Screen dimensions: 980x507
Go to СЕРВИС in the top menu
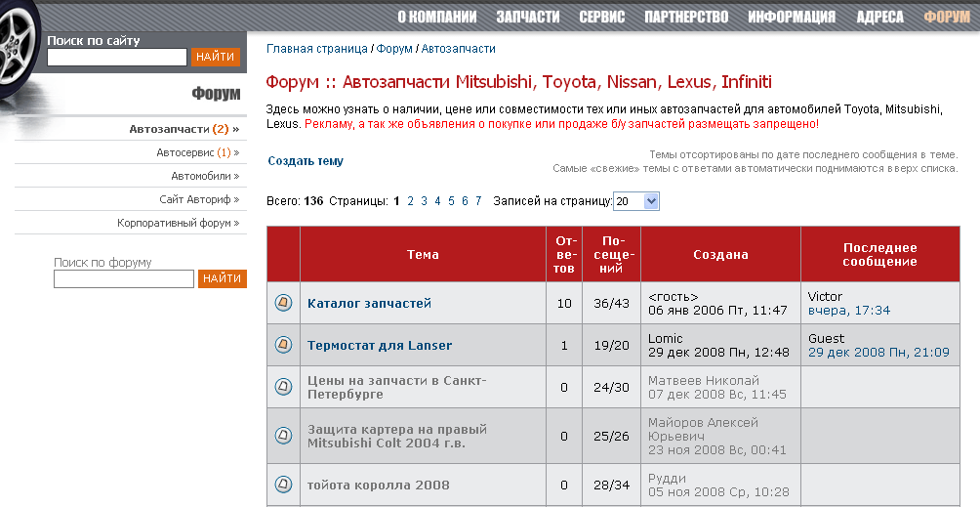click(x=602, y=17)
